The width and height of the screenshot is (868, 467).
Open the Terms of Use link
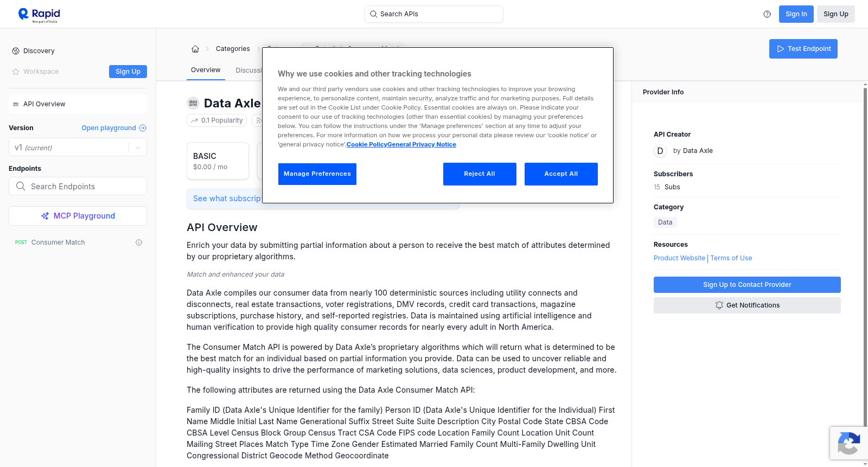coord(731,258)
